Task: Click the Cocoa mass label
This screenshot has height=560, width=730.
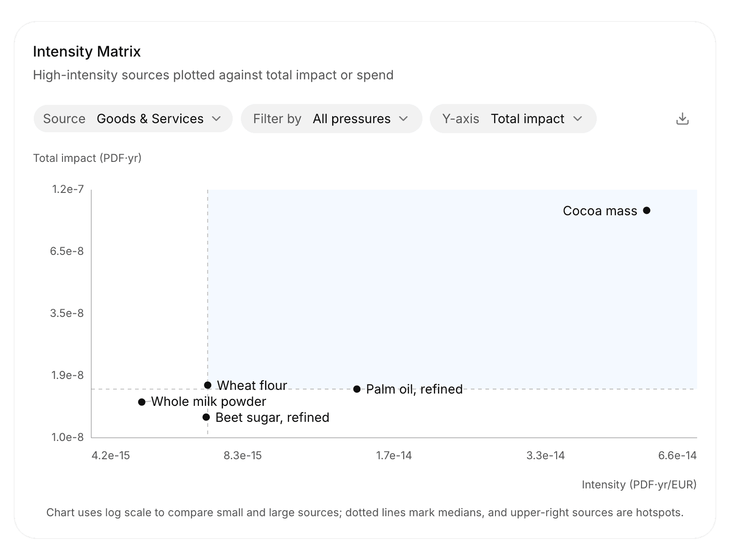Action: pos(600,211)
